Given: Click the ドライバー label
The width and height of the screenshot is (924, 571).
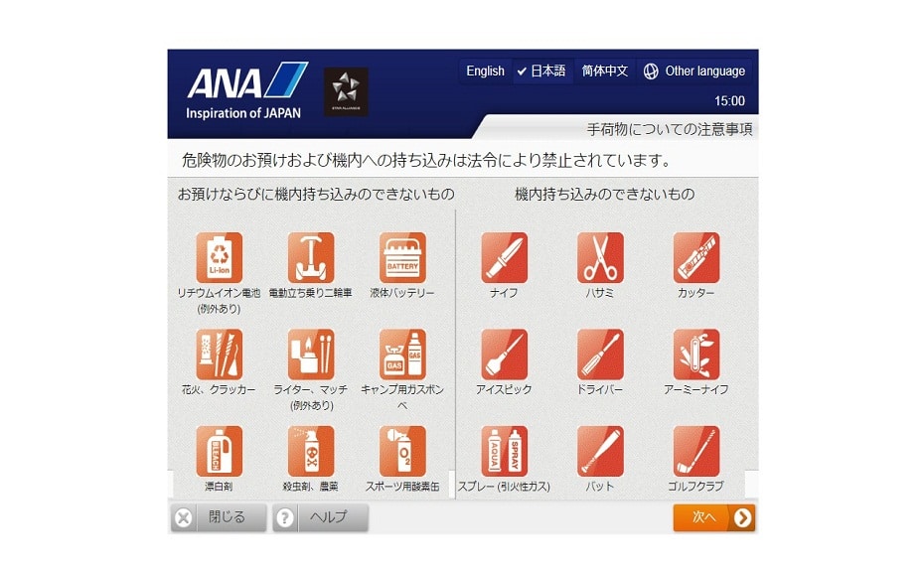Looking at the screenshot, I should [x=600, y=389].
